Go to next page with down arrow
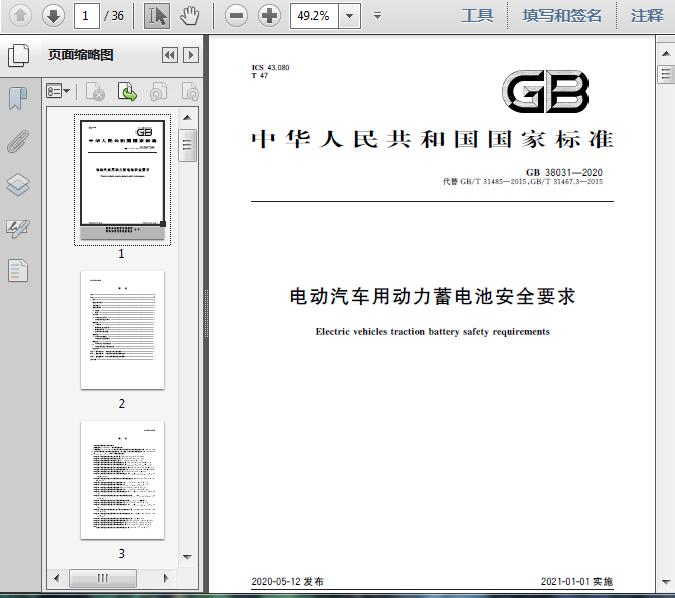This screenshot has height=598, width=675. (x=53, y=15)
